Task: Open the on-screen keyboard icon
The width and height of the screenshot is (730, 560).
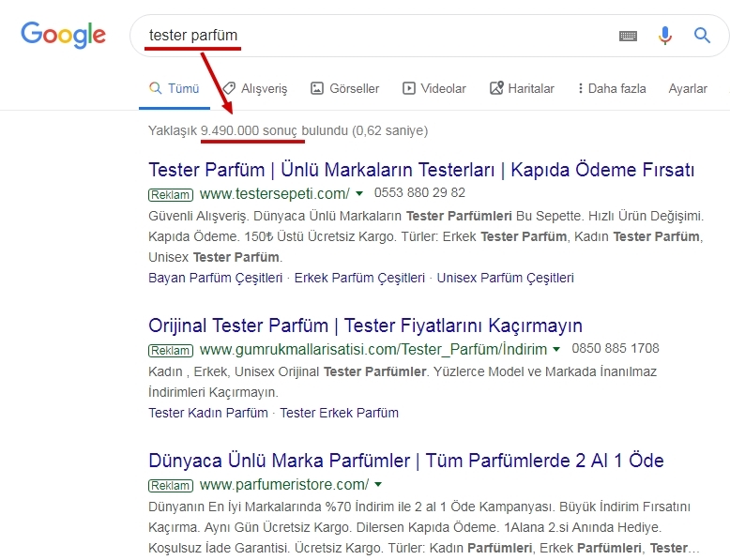Action: click(628, 36)
